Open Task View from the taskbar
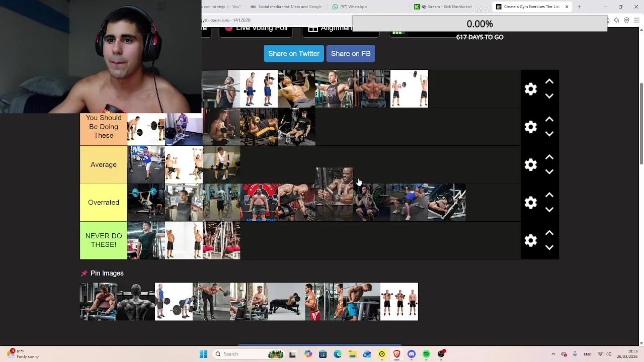This screenshot has height=362, width=644. [x=292, y=354]
